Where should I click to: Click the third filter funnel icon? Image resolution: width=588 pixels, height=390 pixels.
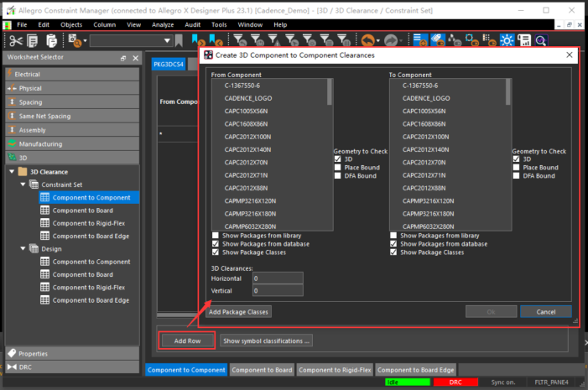tap(273, 40)
